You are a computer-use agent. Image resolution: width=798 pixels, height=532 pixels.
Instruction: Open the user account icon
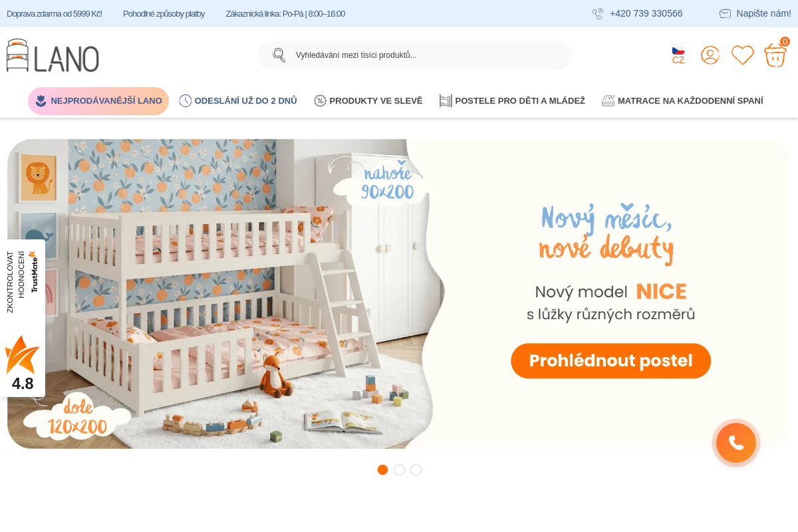(x=710, y=55)
